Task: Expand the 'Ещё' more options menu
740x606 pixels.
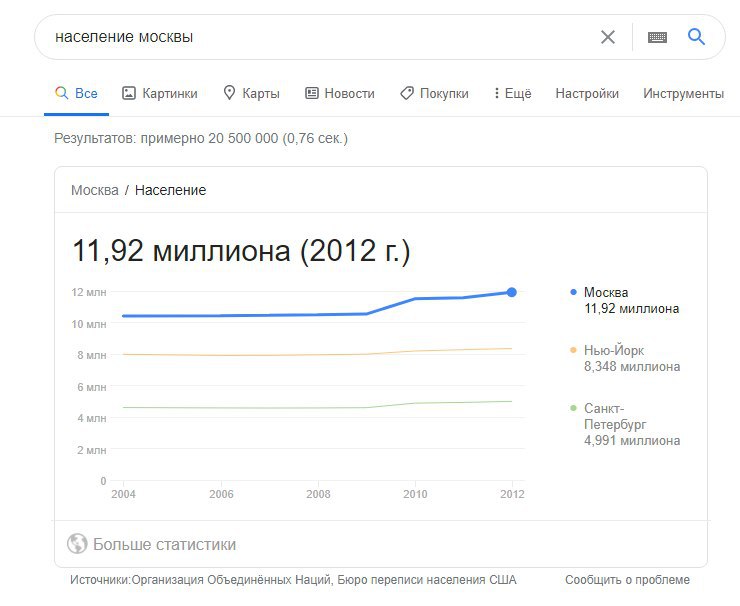Action: point(513,93)
